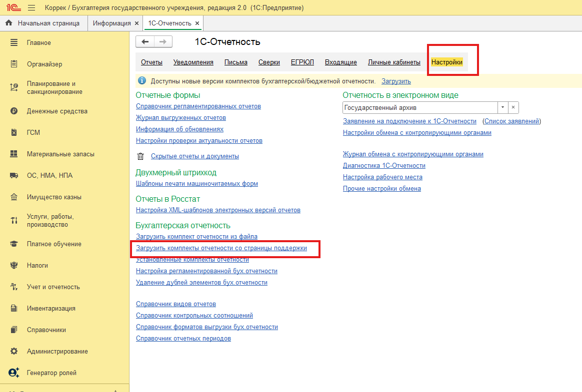
Task: Open Скрытые отчеты и документы link
Action: 195,156
